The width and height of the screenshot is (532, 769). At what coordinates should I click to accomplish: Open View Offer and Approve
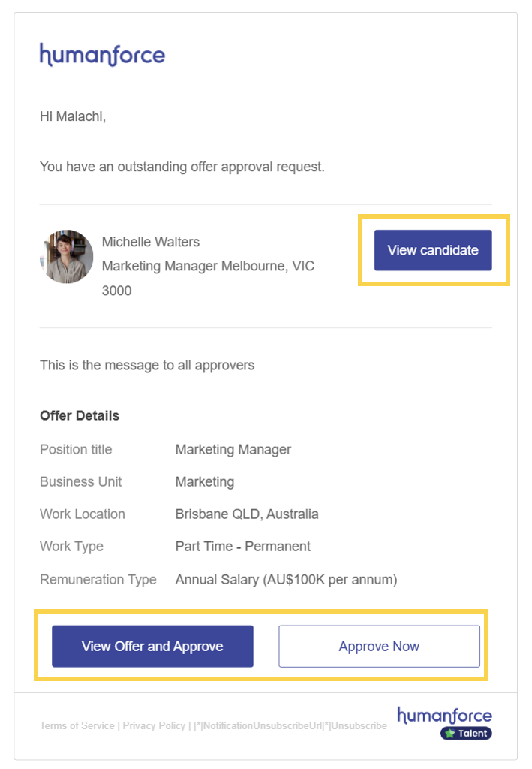pyautogui.click(x=152, y=647)
